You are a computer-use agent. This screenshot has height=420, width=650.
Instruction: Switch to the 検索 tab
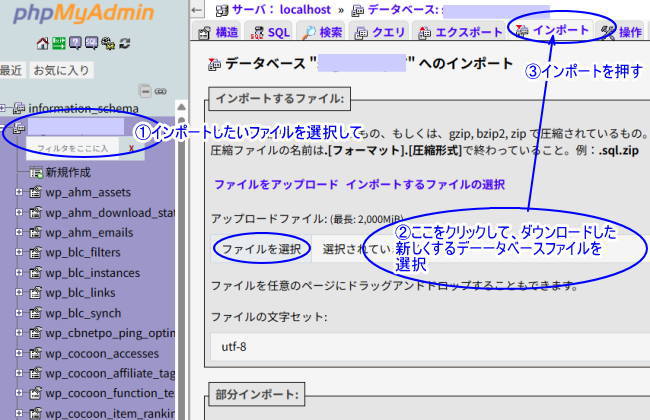pyautogui.click(x=322, y=32)
